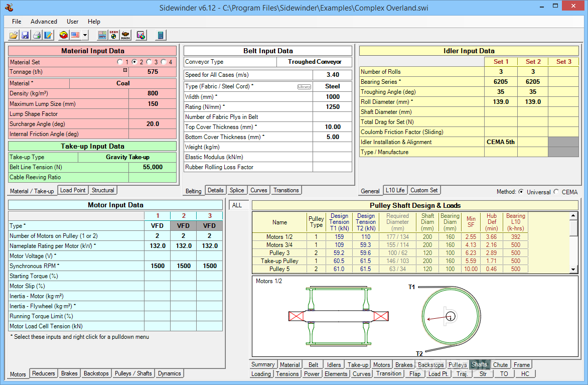The width and height of the screenshot is (588, 385).
Task: Select the CEMA method radio button
Action: click(x=556, y=192)
